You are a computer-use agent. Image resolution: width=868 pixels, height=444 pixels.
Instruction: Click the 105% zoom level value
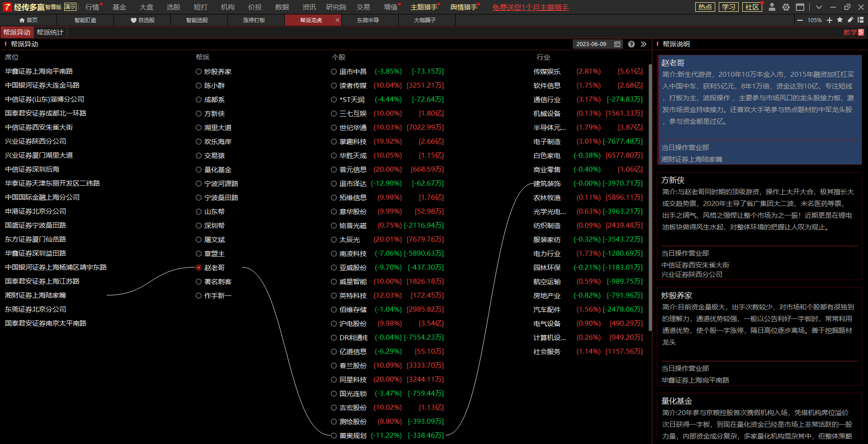click(x=815, y=20)
